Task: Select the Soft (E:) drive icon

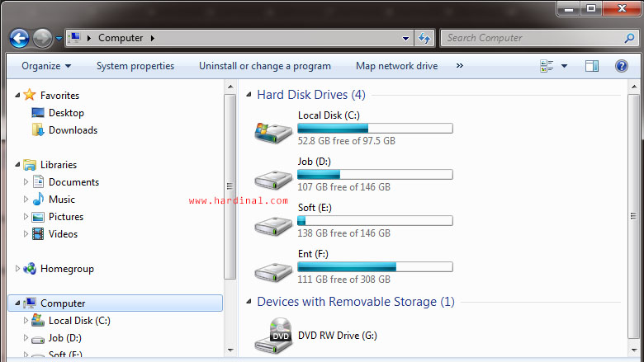Action: (273, 226)
